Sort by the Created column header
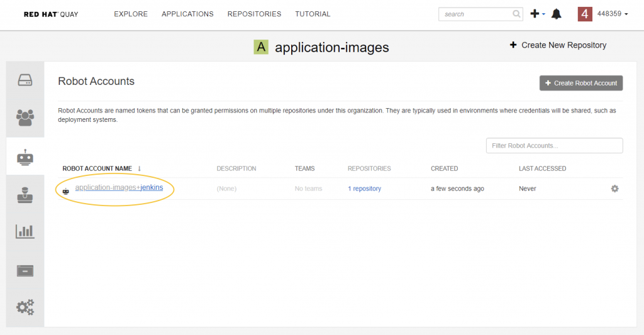The height and width of the screenshot is (335, 644). tap(444, 168)
